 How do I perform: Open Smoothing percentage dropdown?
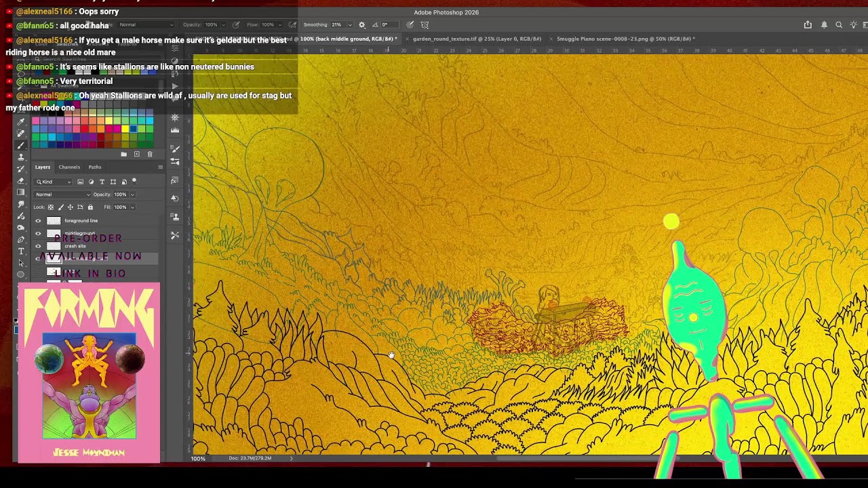point(350,24)
